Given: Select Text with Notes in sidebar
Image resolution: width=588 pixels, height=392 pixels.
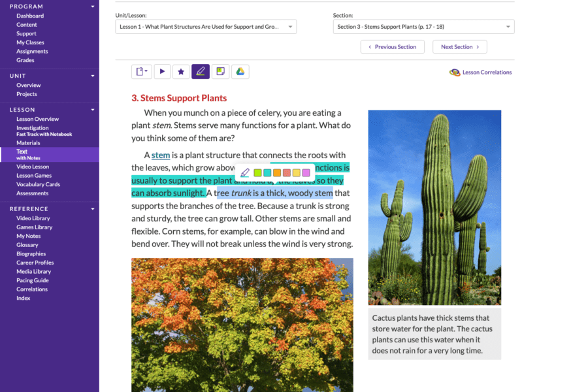Looking at the screenshot, I should 50,155.
